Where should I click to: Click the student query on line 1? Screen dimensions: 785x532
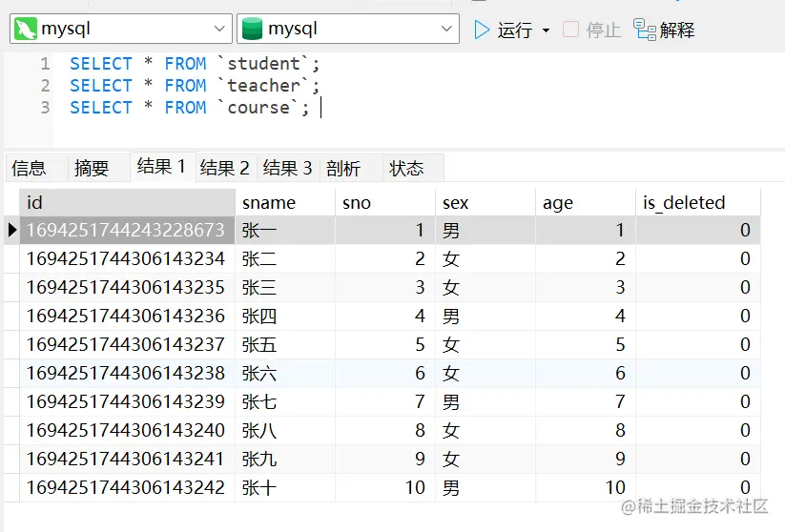pos(195,64)
